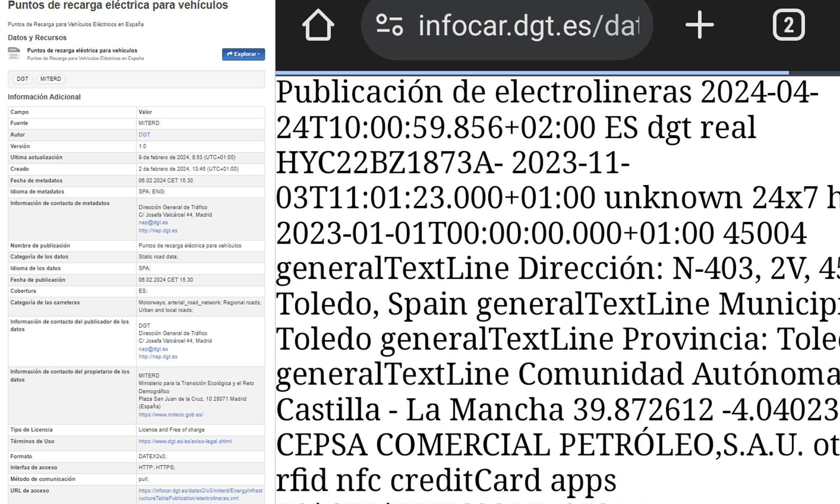This screenshot has height=504, width=840.
Task: Open resource title Puntos de recarga eléctrica
Action: (82, 50)
